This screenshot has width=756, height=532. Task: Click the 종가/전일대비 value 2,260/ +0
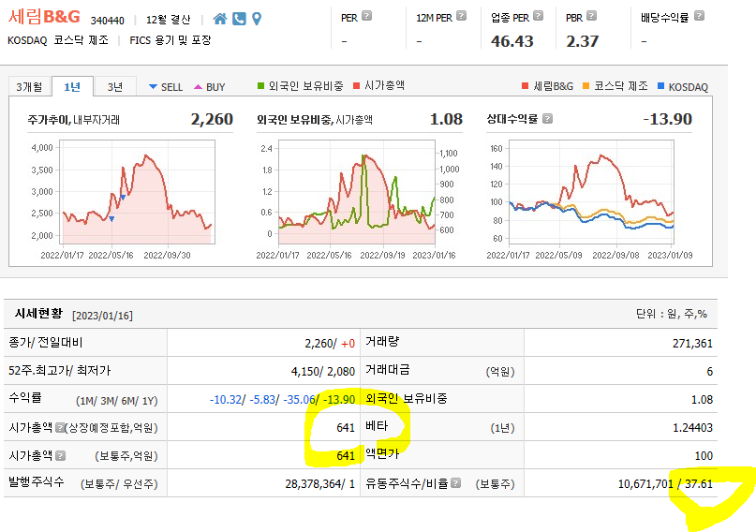point(330,344)
